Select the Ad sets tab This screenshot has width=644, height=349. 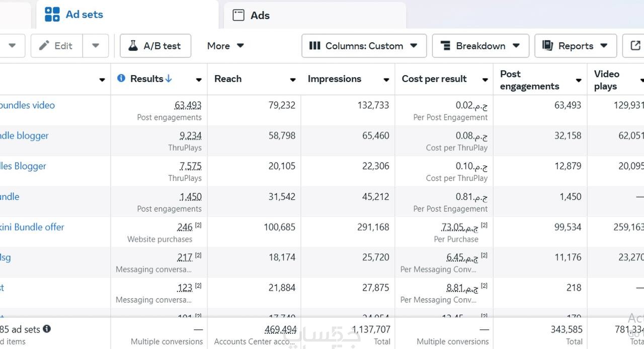click(x=84, y=15)
